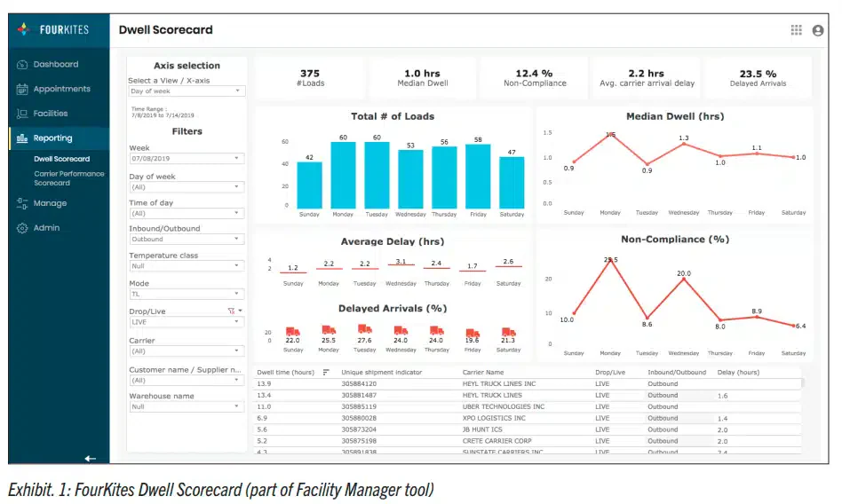Open the Carrier Performance Scorecard link

coord(68,178)
